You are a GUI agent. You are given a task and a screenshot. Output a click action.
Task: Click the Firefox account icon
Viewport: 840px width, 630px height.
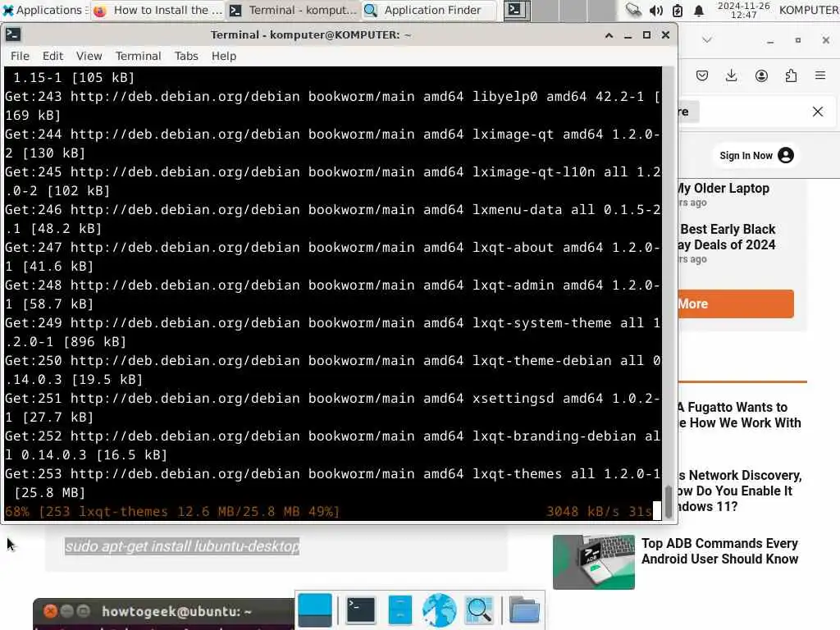pyautogui.click(x=761, y=75)
